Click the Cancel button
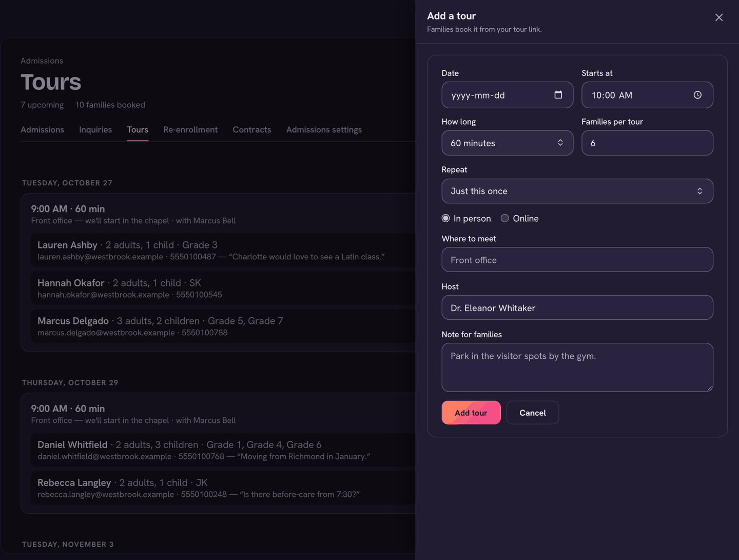Viewport: 739px width, 560px height. point(533,413)
